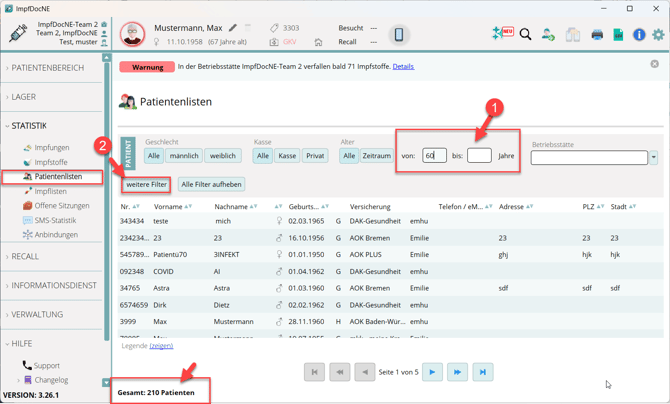Select 'männlich' gender filter
The image size is (670, 404).
point(184,156)
